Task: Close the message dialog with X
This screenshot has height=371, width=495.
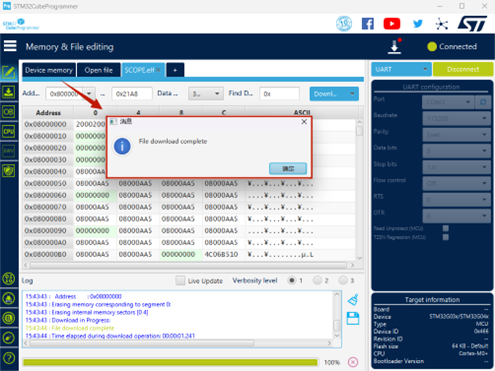Action: point(304,122)
